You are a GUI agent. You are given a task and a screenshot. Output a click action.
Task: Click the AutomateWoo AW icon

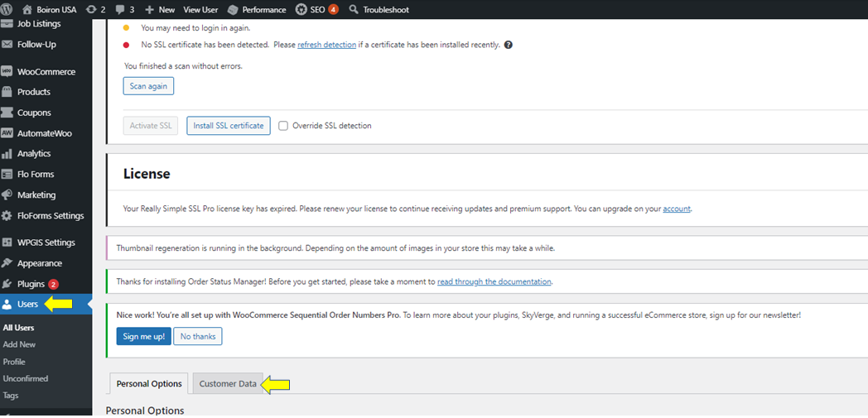click(7, 133)
